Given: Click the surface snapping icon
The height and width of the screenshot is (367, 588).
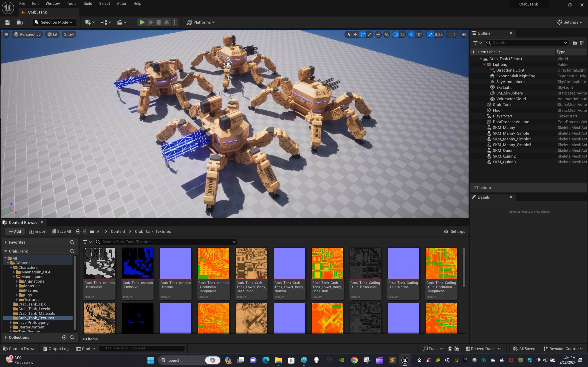Looking at the screenshot, I should [386, 34].
